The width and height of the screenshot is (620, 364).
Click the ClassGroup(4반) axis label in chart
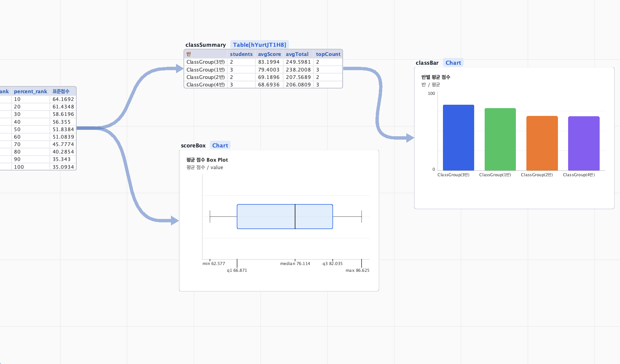579,175
